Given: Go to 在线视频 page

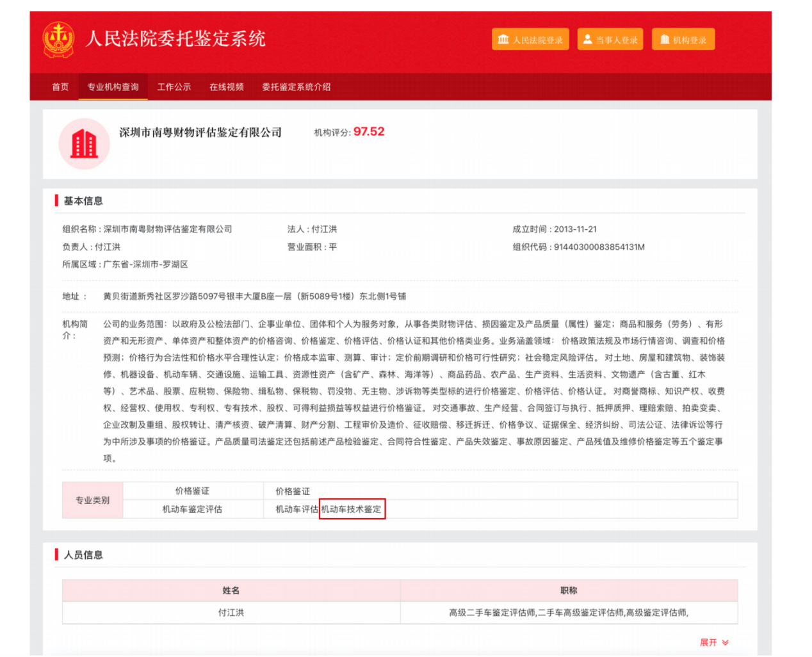Looking at the screenshot, I should [227, 87].
